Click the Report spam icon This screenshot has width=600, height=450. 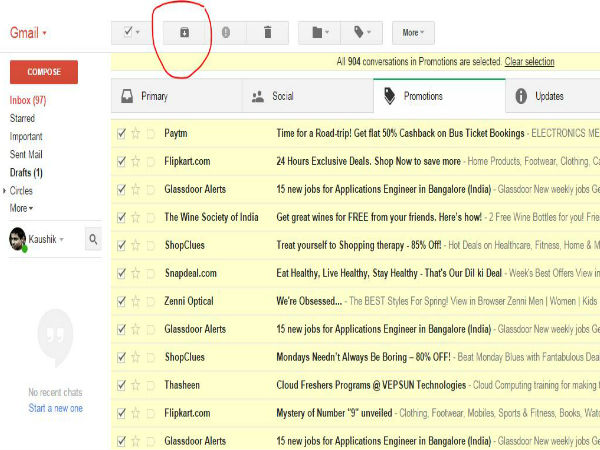[226, 33]
